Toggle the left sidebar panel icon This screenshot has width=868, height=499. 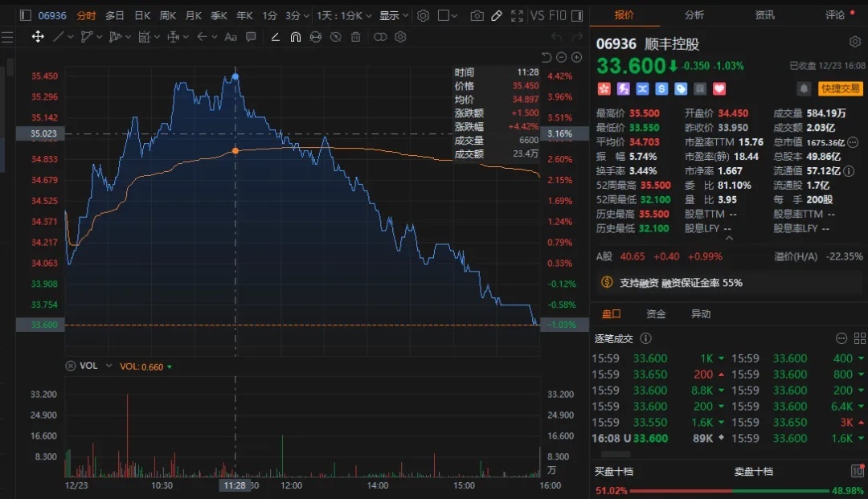click(26, 16)
